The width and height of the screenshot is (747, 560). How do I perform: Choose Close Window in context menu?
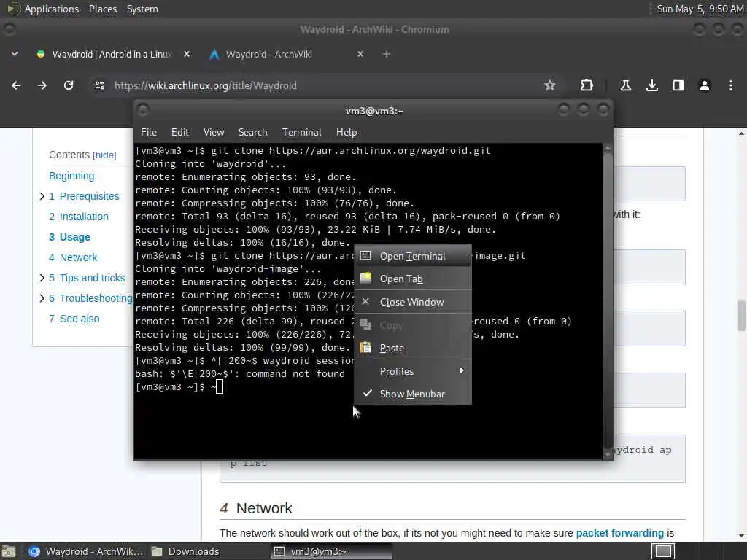coord(413,302)
